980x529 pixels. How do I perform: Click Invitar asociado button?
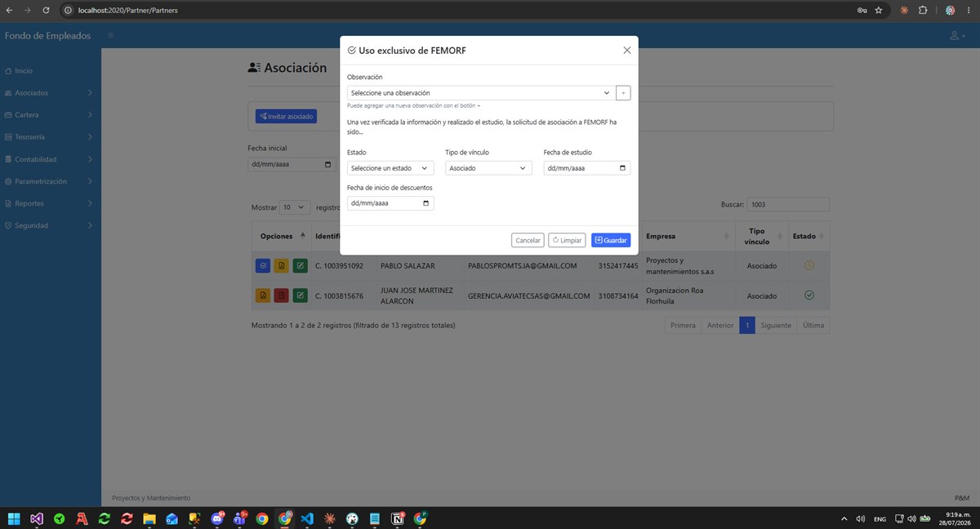point(286,117)
